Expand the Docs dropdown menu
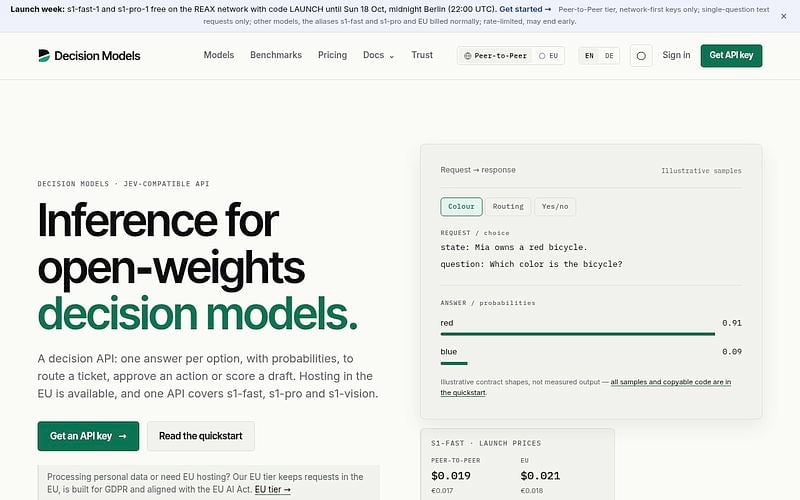800x500 pixels. tap(378, 55)
